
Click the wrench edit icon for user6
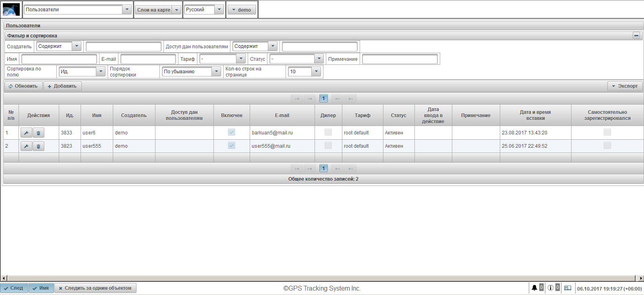click(x=26, y=133)
